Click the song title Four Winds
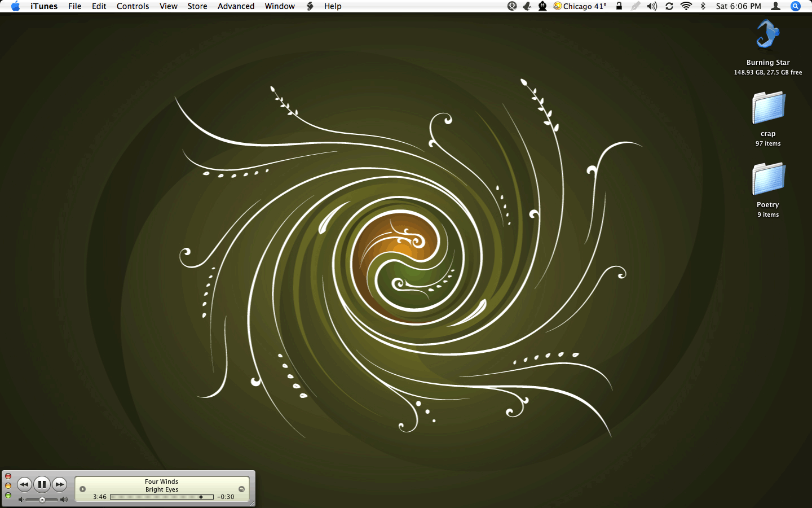The image size is (812, 508). point(161,481)
